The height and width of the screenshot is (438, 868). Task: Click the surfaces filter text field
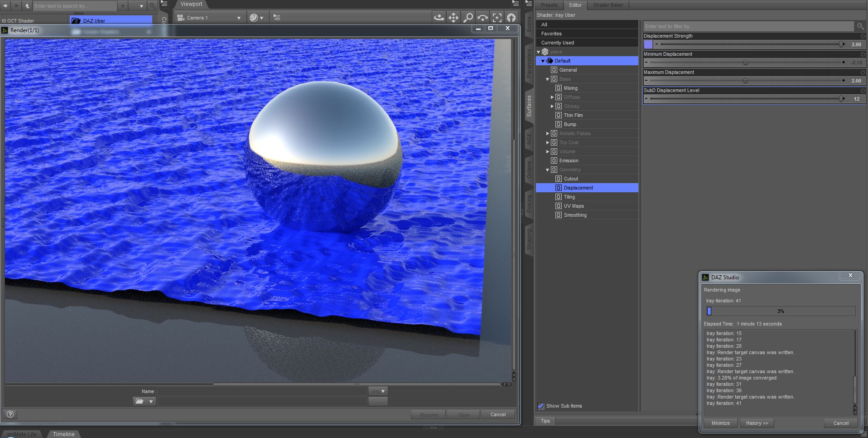point(747,26)
